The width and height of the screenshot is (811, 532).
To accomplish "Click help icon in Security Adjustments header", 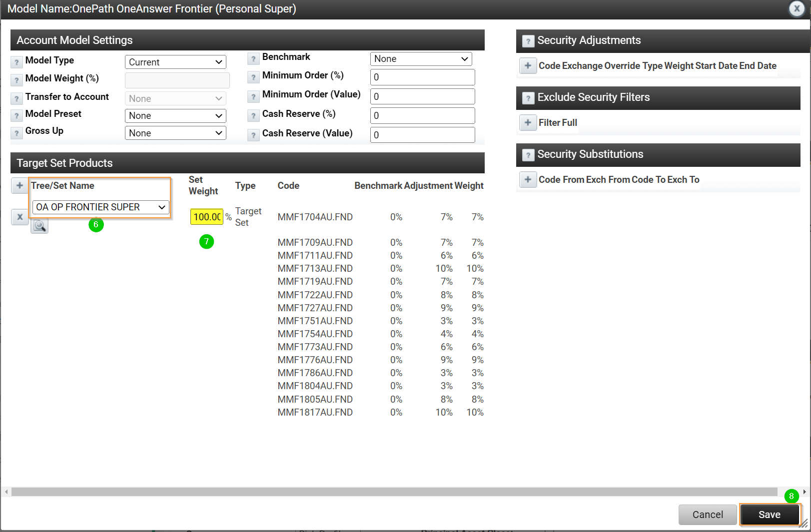I will [528, 41].
